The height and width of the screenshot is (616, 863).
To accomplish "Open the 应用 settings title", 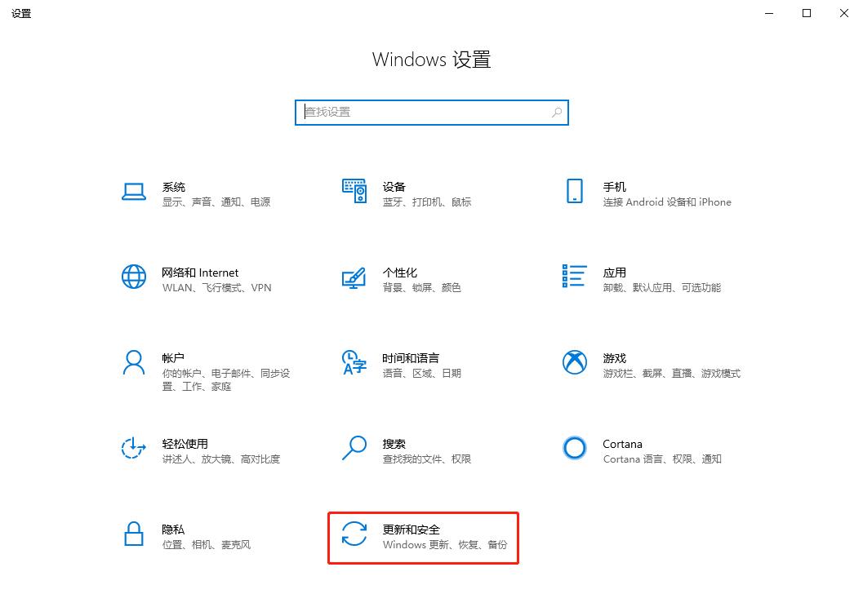I will [x=614, y=273].
